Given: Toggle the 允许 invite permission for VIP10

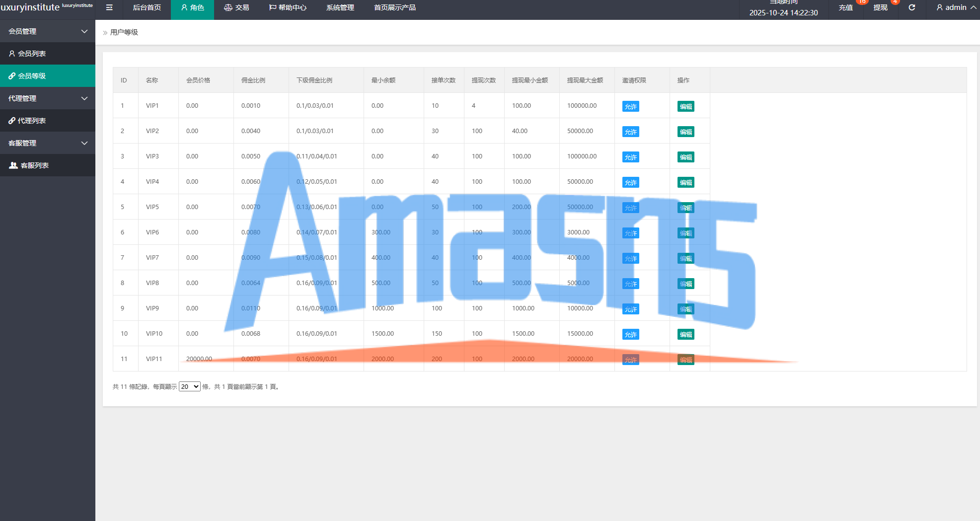Looking at the screenshot, I should point(630,334).
